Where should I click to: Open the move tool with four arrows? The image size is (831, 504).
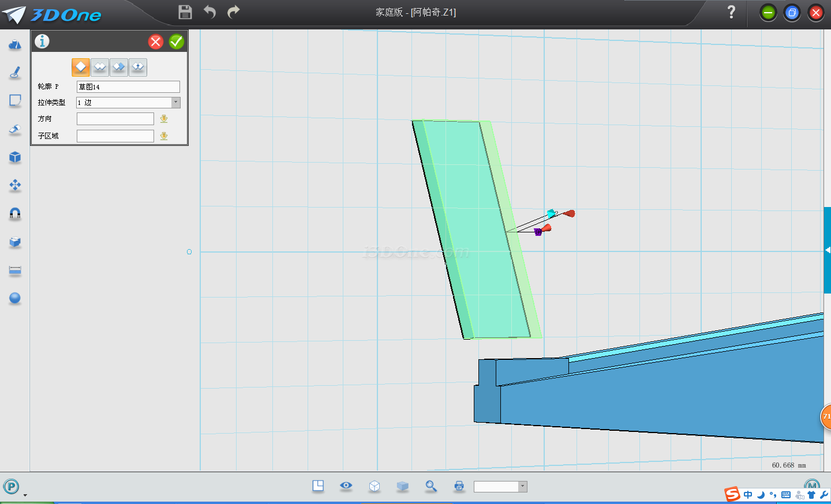pyautogui.click(x=15, y=185)
